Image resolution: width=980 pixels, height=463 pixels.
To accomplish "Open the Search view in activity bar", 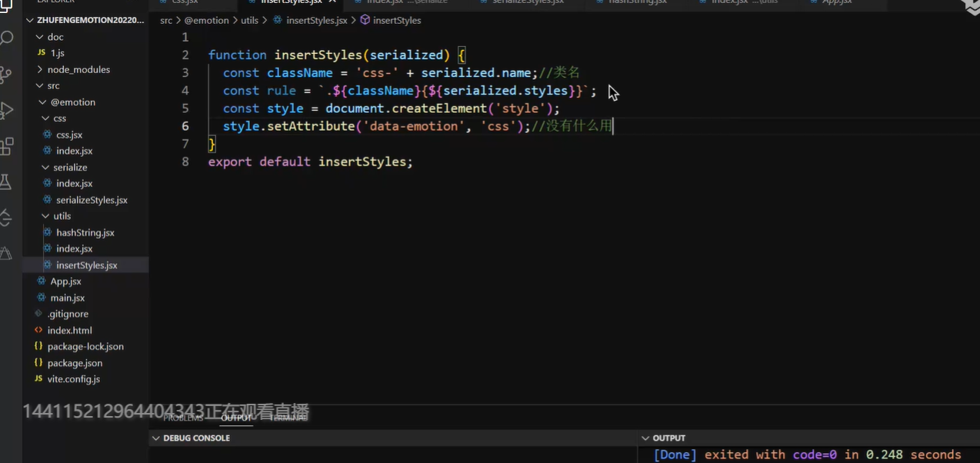I will coord(7,38).
